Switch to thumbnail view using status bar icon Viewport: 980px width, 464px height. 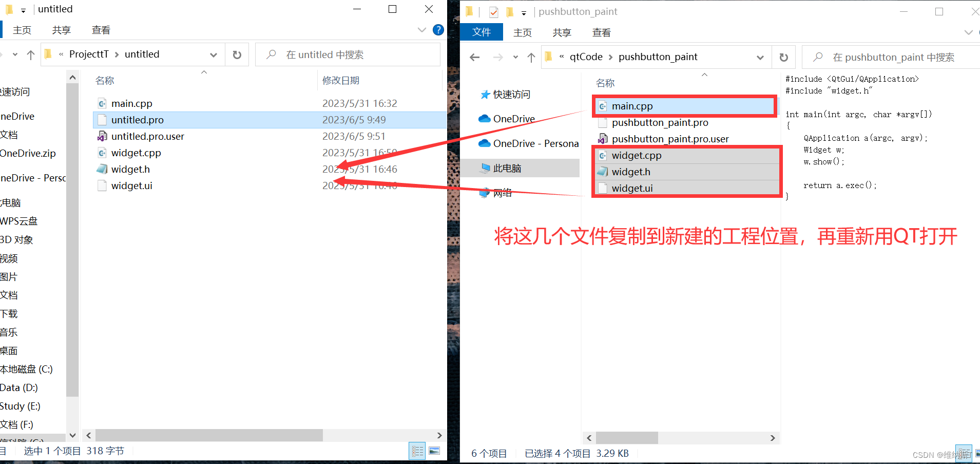(434, 451)
